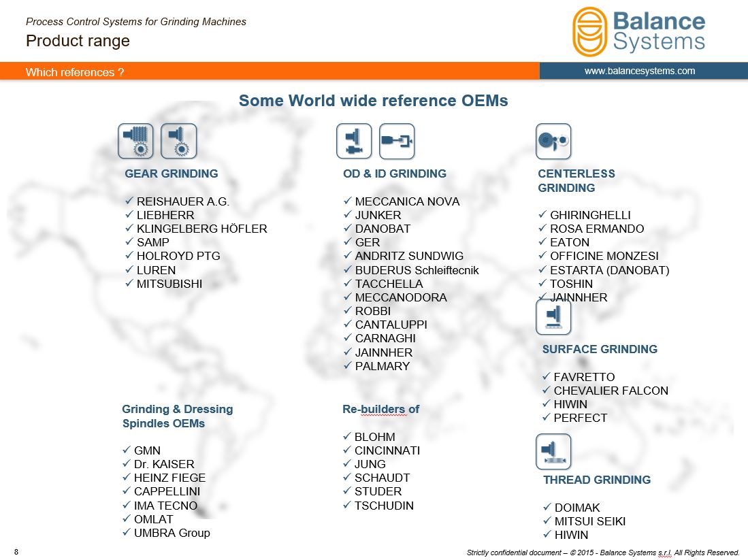Select MITSUBISHI entry
748x560 pixels.
(169, 284)
